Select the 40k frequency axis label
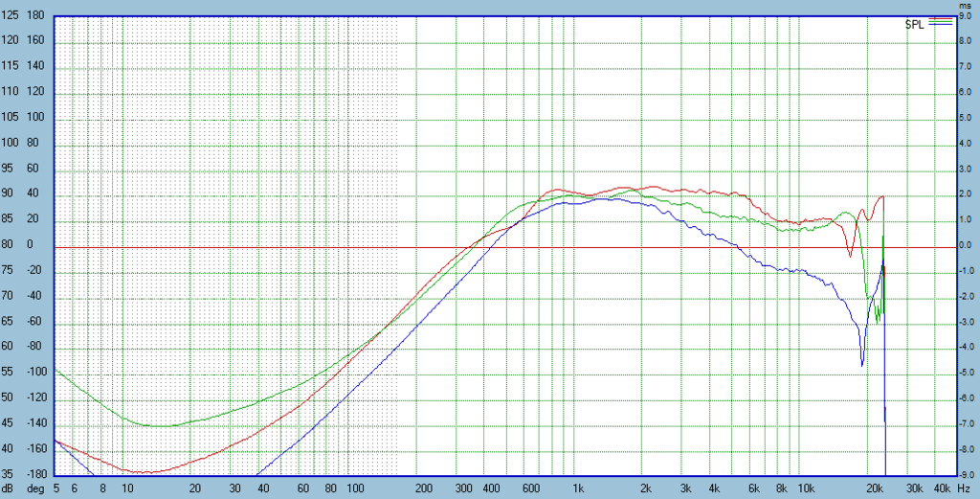The image size is (980, 499). (943, 488)
